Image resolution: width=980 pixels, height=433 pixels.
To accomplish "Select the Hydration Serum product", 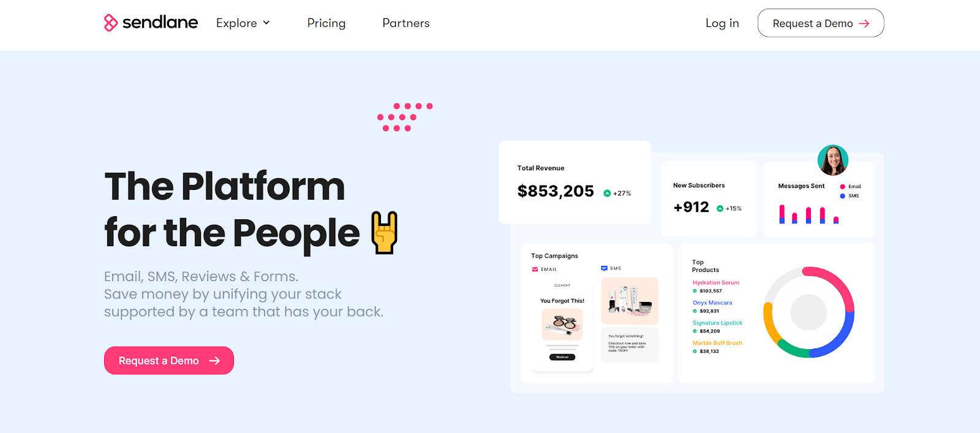I will [x=715, y=283].
